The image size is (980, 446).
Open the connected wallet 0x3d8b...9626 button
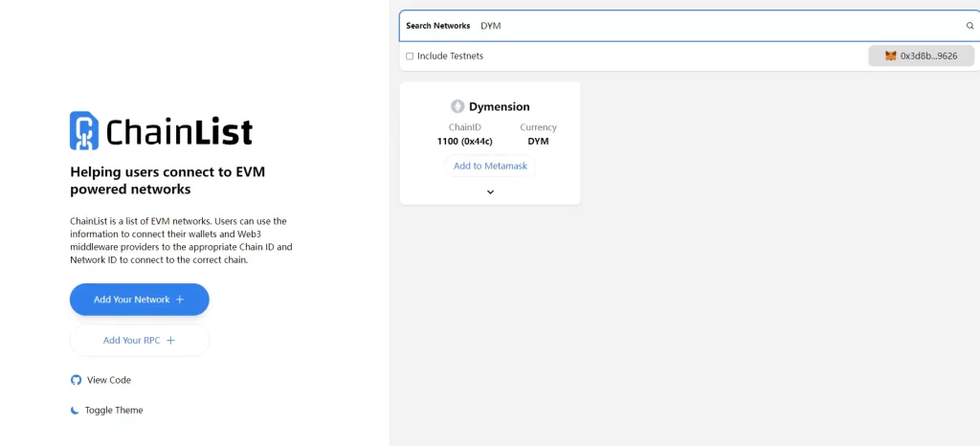(x=922, y=56)
